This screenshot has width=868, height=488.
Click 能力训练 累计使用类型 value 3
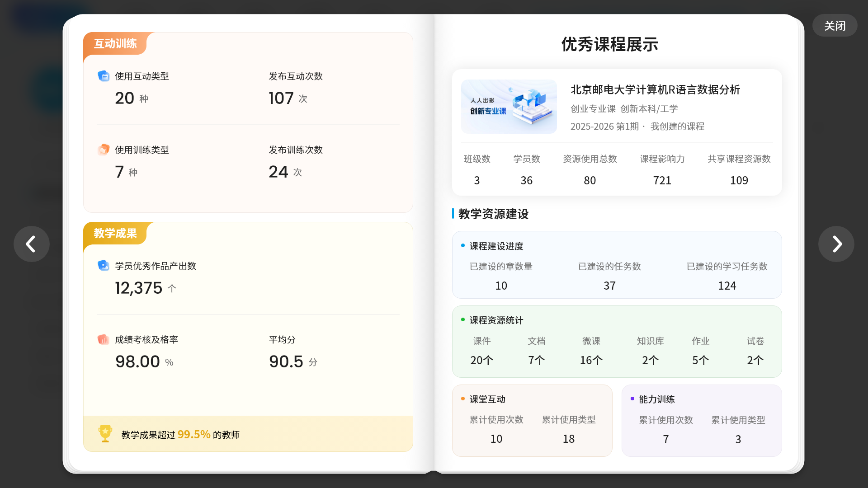point(738,439)
